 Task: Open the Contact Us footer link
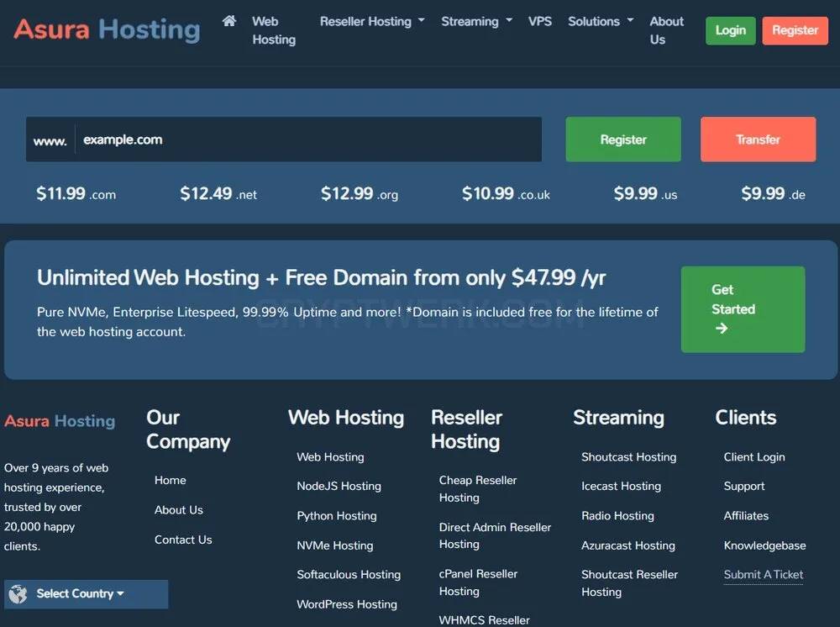(x=183, y=540)
